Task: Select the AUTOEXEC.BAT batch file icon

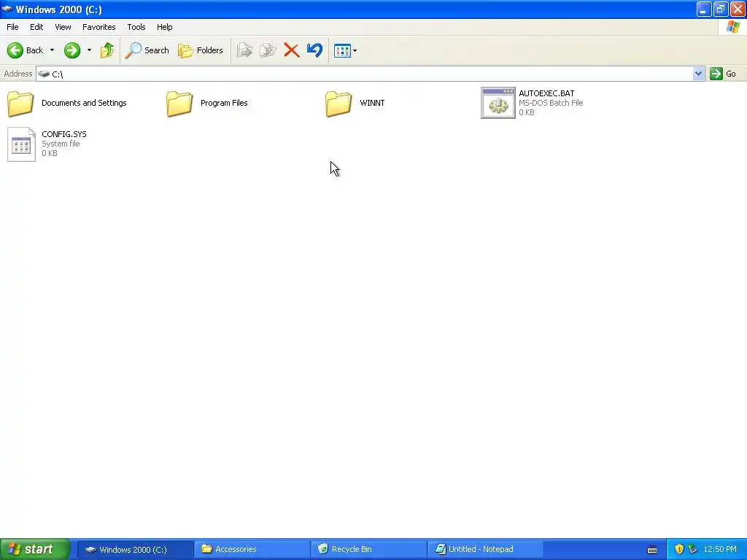Action: (498, 103)
